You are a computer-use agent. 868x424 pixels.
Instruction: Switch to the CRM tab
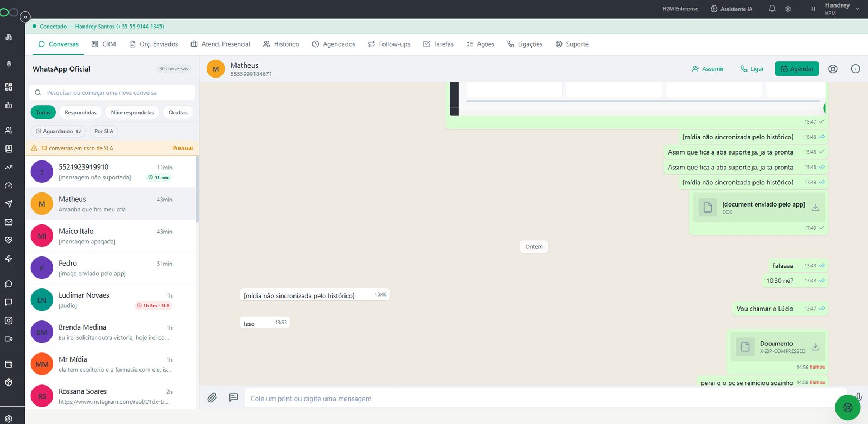[x=104, y=44]
